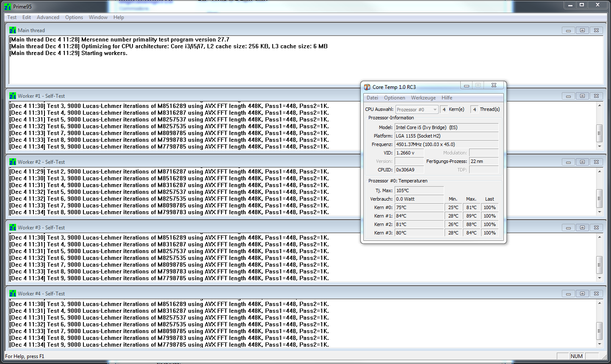
Task: Click the Model field Intel Core i5 value
Action: pyautogui.click(x=446, y=127)
